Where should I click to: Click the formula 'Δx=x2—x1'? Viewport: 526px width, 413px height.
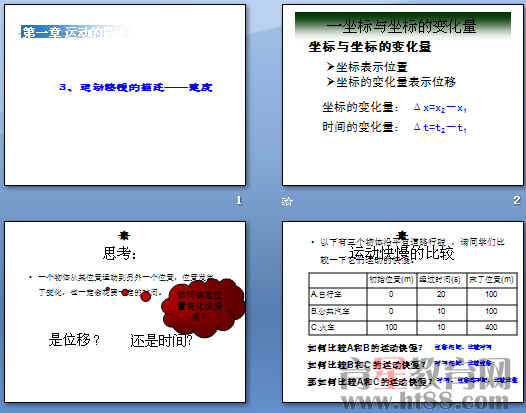pyautogui.click(x=440, y=108)
